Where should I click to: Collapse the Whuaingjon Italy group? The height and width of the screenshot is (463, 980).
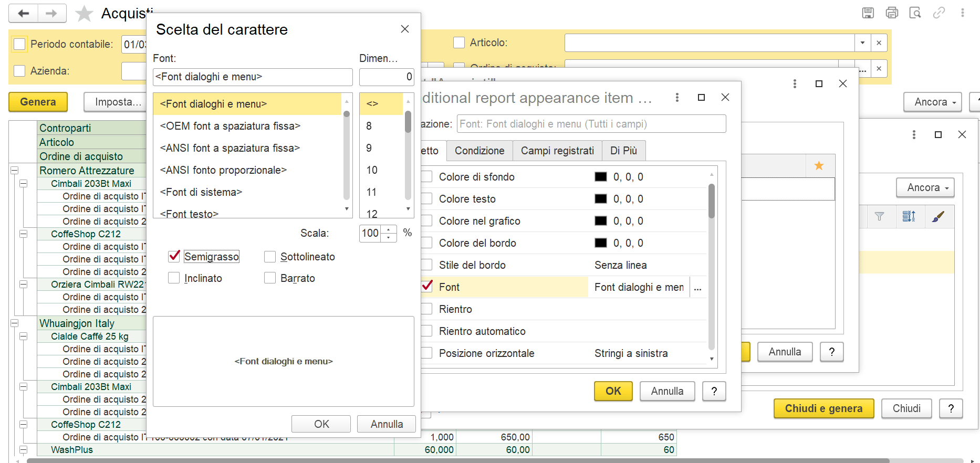pos(15,323)
